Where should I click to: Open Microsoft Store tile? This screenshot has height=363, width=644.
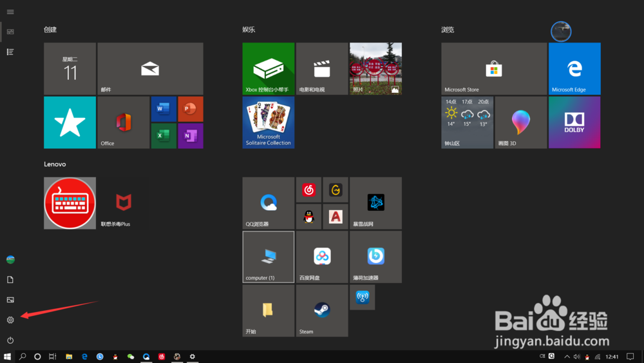coord(494,68)
